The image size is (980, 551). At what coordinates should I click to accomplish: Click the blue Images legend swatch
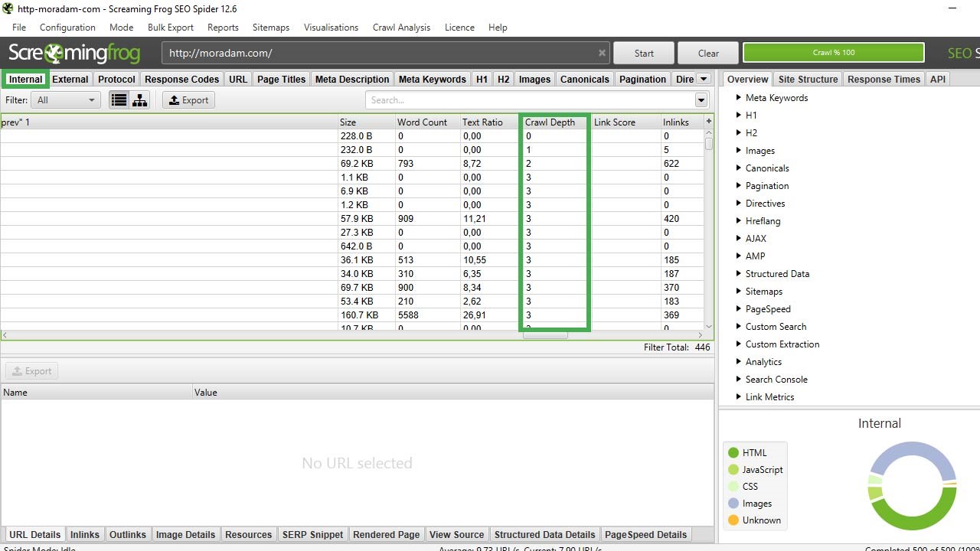tap(733, 504)
